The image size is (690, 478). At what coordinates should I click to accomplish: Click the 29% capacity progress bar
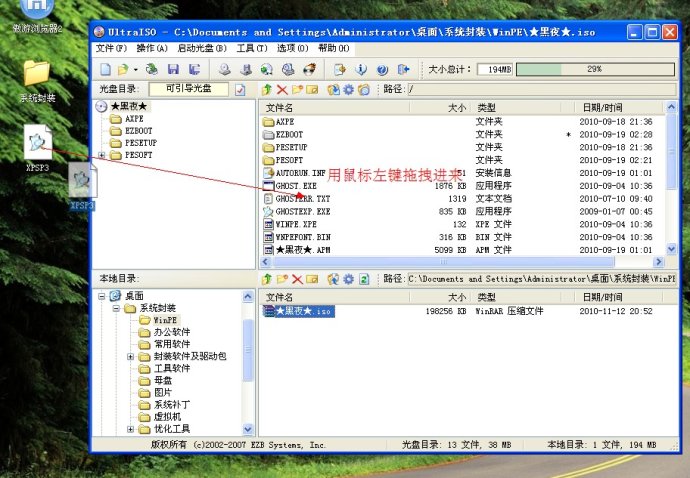point(595,70)
